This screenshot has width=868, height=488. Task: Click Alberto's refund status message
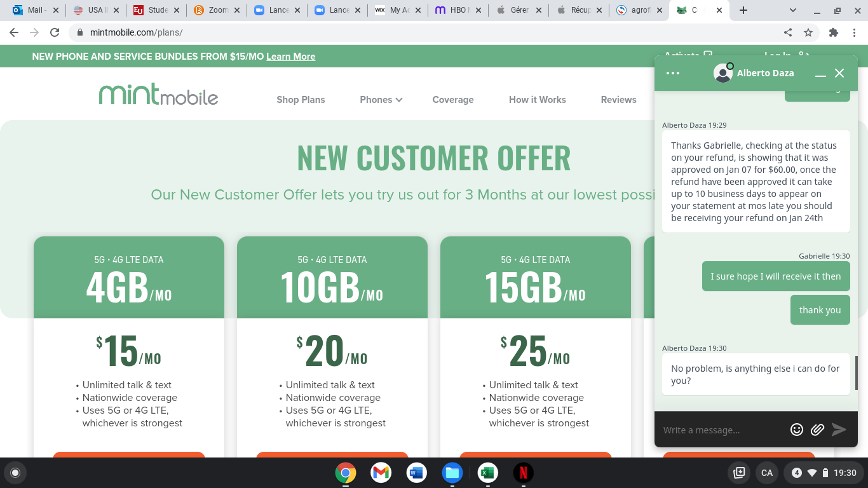[x=756, y=182]
